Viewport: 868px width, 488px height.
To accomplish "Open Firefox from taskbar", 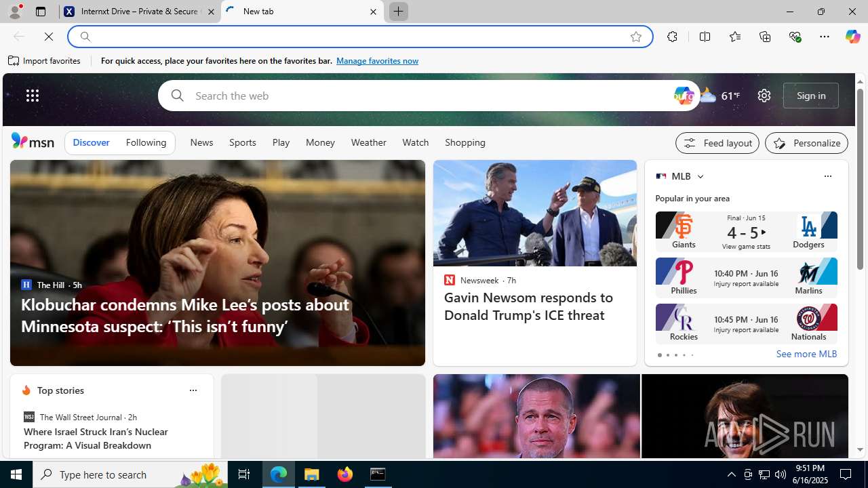I will (345, 474).
